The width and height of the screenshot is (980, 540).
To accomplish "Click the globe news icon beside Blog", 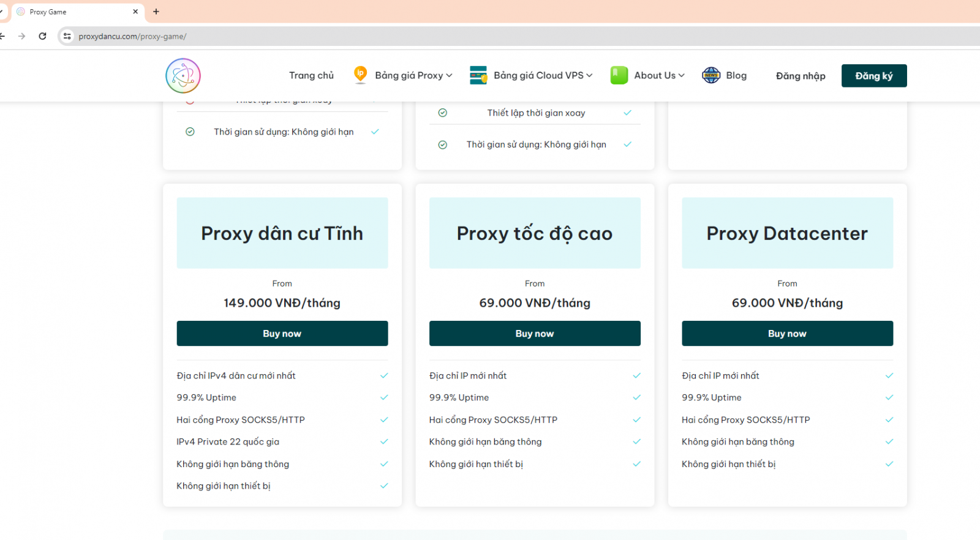I will click(711, 75).
